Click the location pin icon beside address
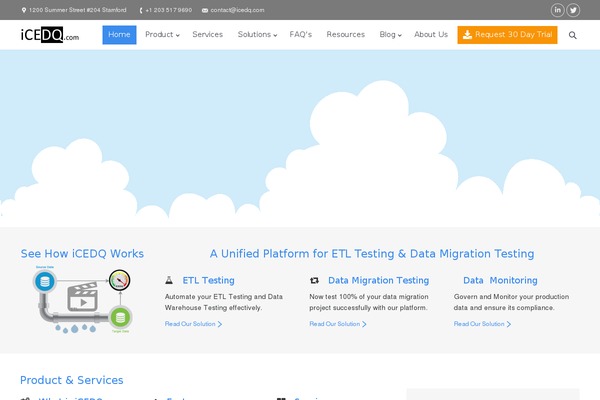 [x=24, y=10]
